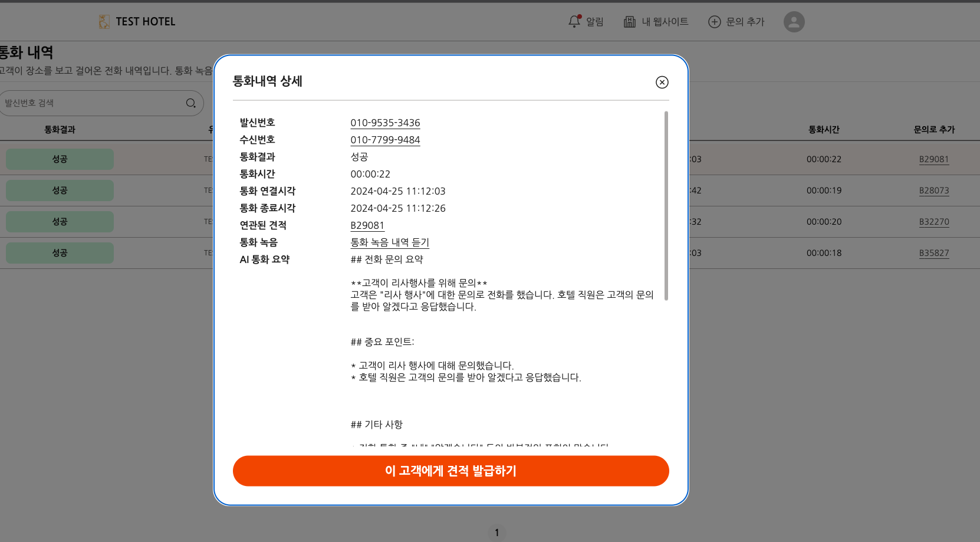Viewport: 980px width, 542px height.
Task: Click 통화 녹음 내역 듣기 link
Action: pos(390,242)
